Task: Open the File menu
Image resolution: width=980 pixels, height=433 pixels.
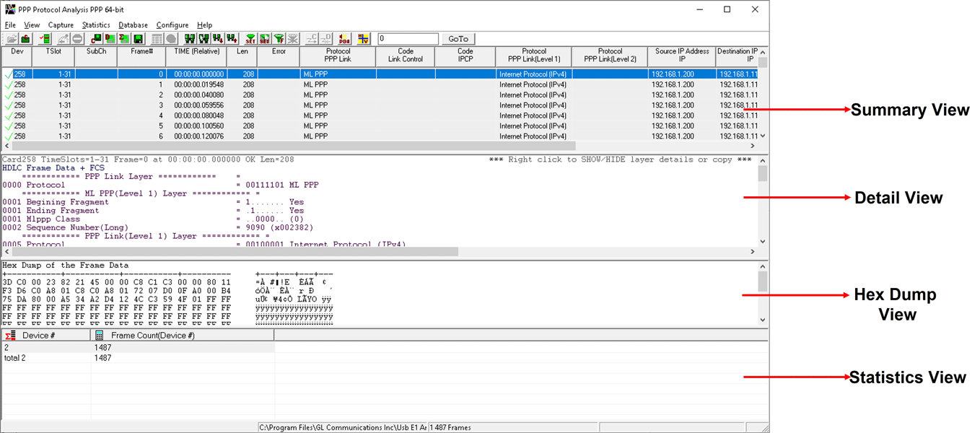Action: [10, 25]
